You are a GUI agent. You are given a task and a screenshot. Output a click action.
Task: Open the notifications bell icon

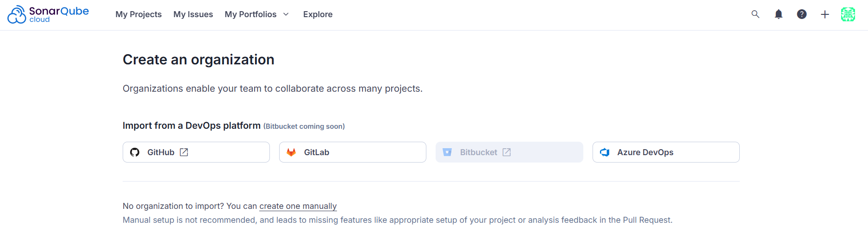(779, 14)
